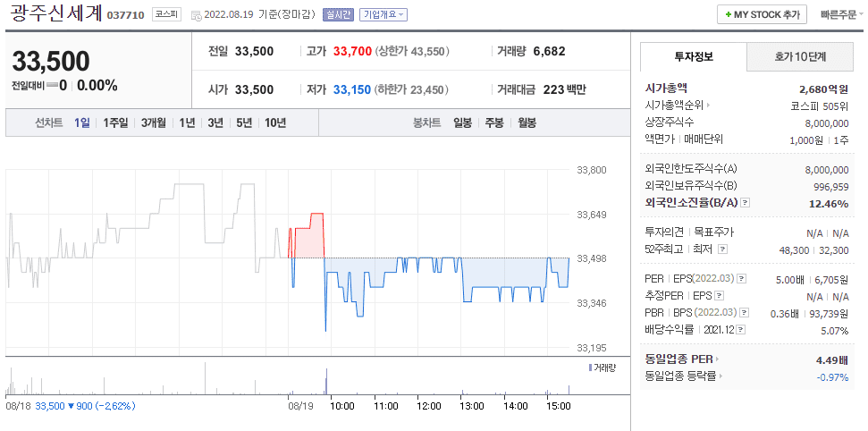This screenshot has width=868, height=431.
Task: Click the 코스피 market badge
Action: click(x=166, y=15)
